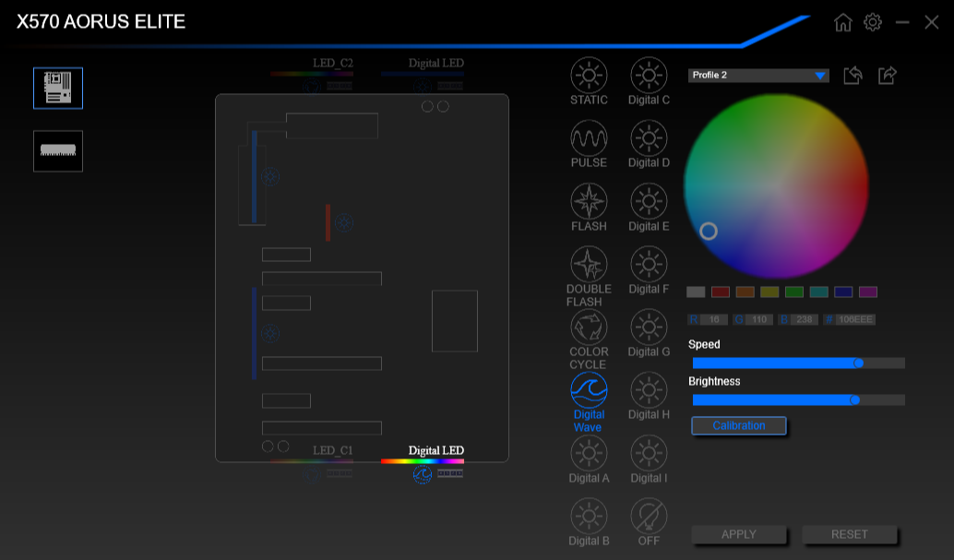Click the B value field
The height and width of the screenshot is (560, 954).
[805, 319]
